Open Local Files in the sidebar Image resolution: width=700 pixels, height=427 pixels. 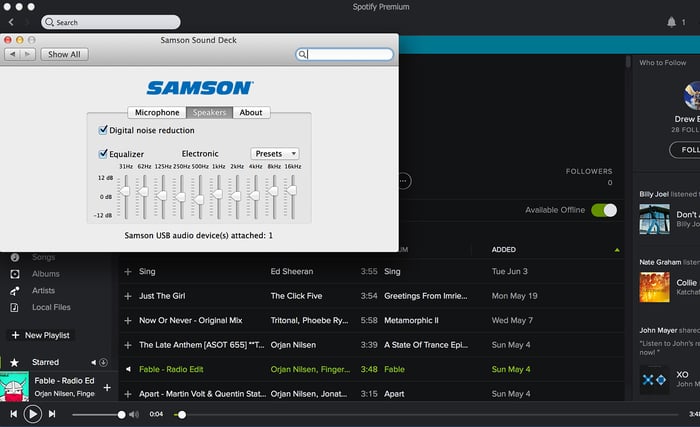point(51,307)
